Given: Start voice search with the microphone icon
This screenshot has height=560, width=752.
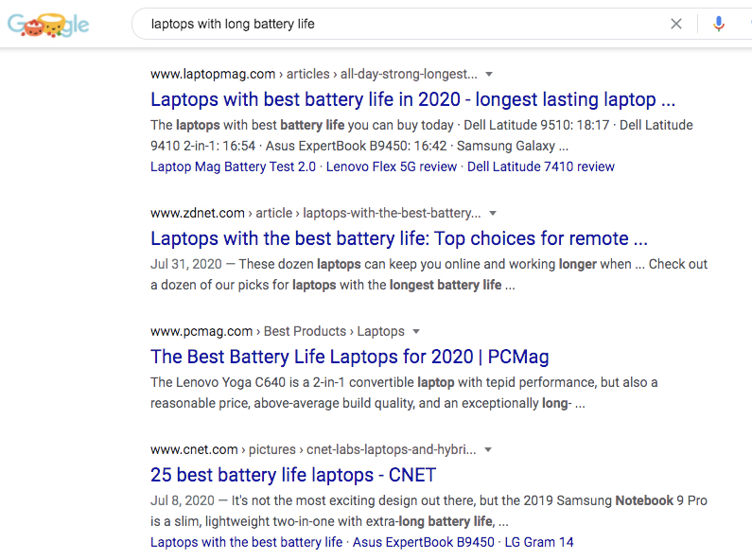Looking at the screenshot, I should (719, 24).
